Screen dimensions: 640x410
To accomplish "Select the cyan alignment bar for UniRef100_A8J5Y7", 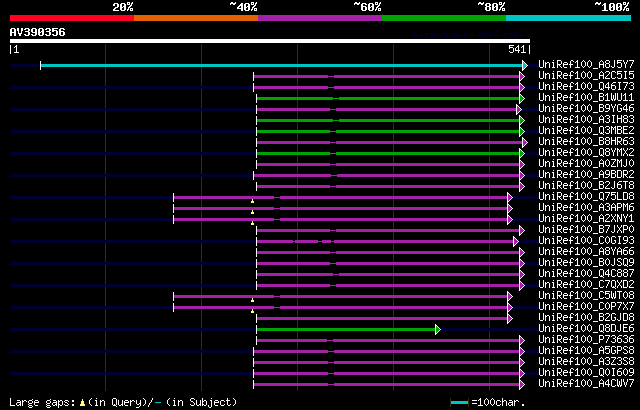I will [x=281, y=65].
